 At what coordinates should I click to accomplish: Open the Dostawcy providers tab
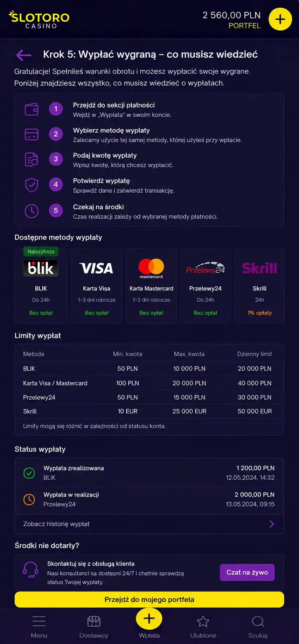pyautogui.click(x=94, y=627)
